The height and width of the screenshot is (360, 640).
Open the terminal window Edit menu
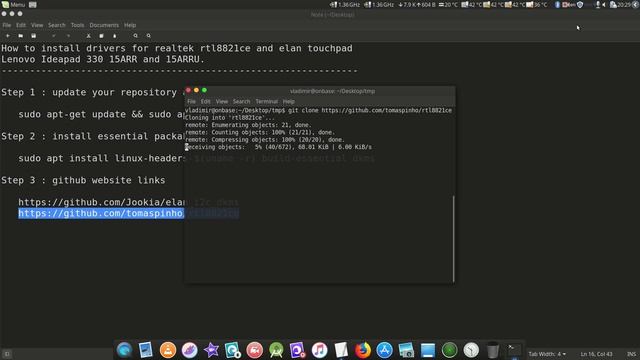(206, 102)
